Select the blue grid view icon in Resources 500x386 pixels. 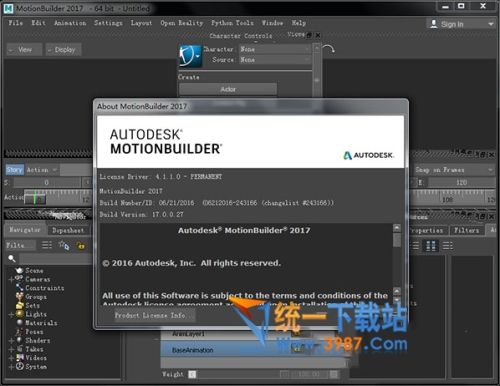tap(431, 246)
